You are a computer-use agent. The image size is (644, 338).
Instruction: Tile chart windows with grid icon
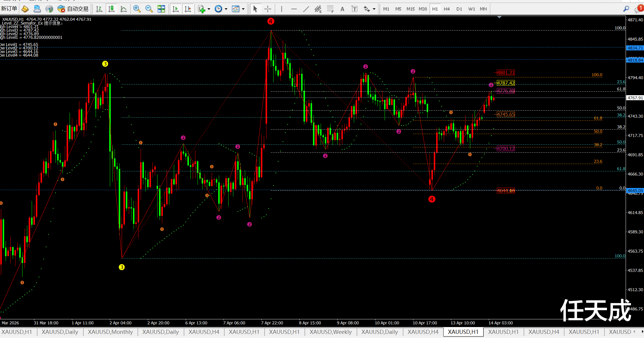click(x=161, y=9)
